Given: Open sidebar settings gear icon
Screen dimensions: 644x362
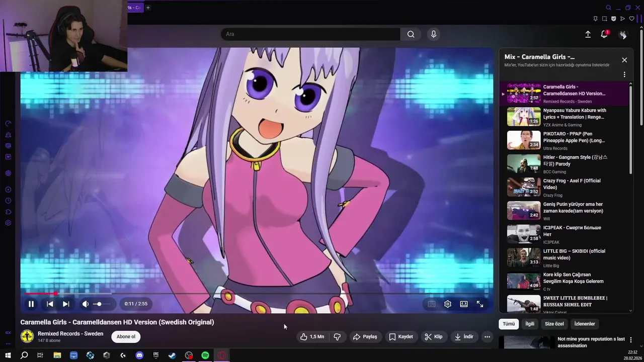Looking at the screenshot, I should tap(8, 223).
